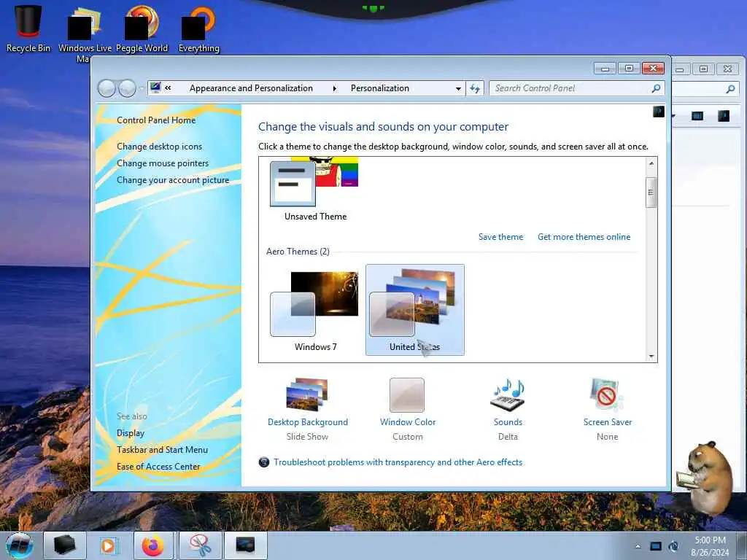This screenshot has height=560, width=747.
Task: Click the Window Color text link
Action: point(408,422)
